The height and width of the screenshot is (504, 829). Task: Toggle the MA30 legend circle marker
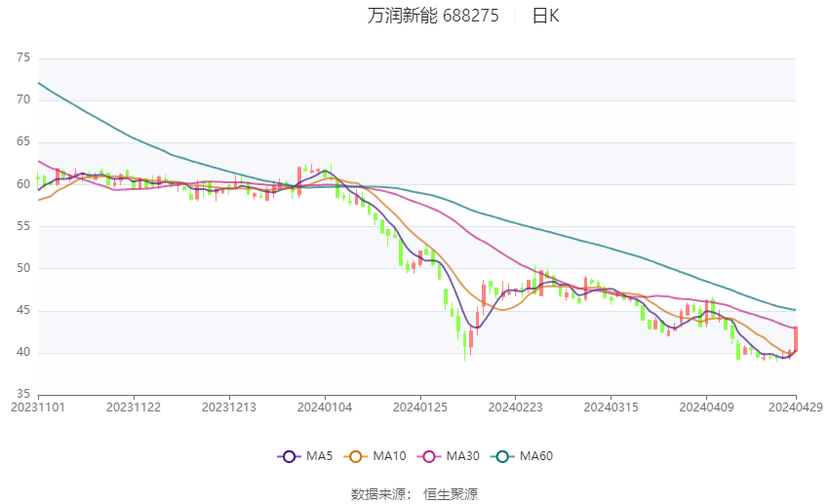[429, 456]
